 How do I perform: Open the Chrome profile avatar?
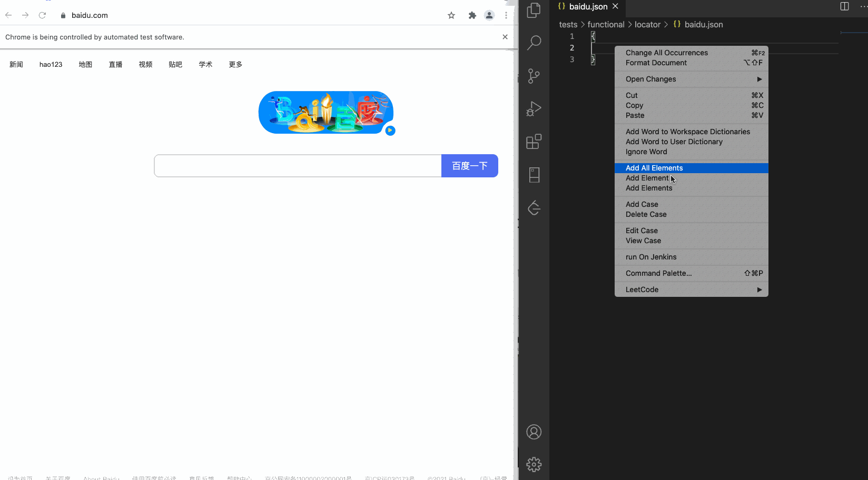tap(489, 15)
